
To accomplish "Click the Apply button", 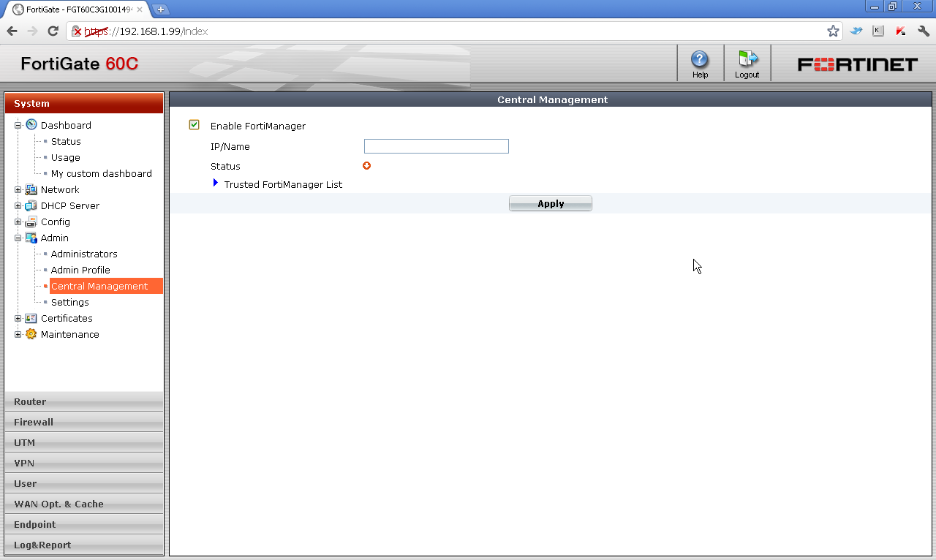I will click(551, 203).
